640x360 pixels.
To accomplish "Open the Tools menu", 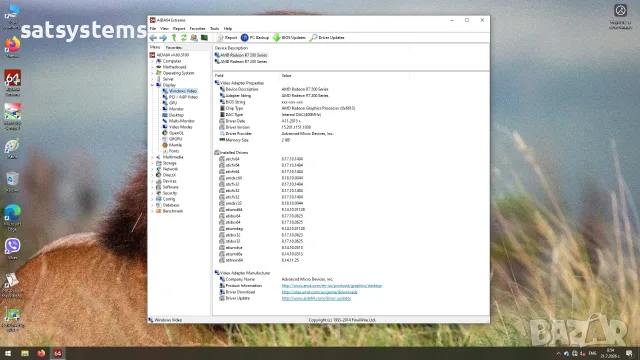I will pos(215,29).
